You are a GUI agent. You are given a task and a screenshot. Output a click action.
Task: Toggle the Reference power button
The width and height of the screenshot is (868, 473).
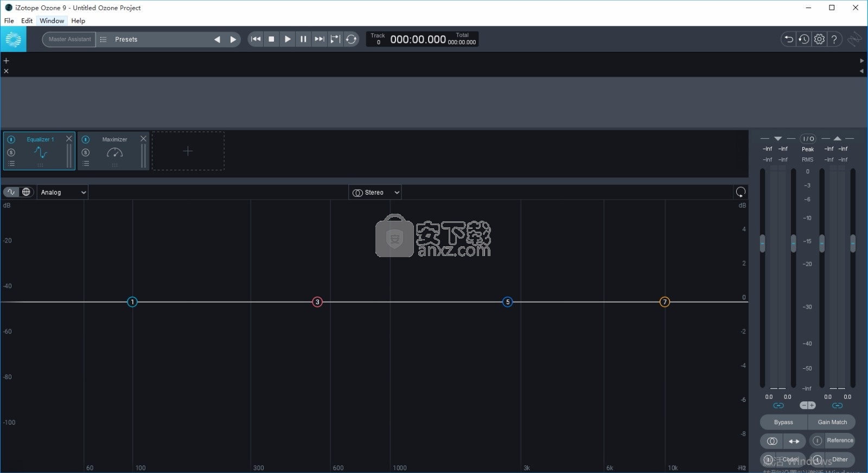click(818, 441)
